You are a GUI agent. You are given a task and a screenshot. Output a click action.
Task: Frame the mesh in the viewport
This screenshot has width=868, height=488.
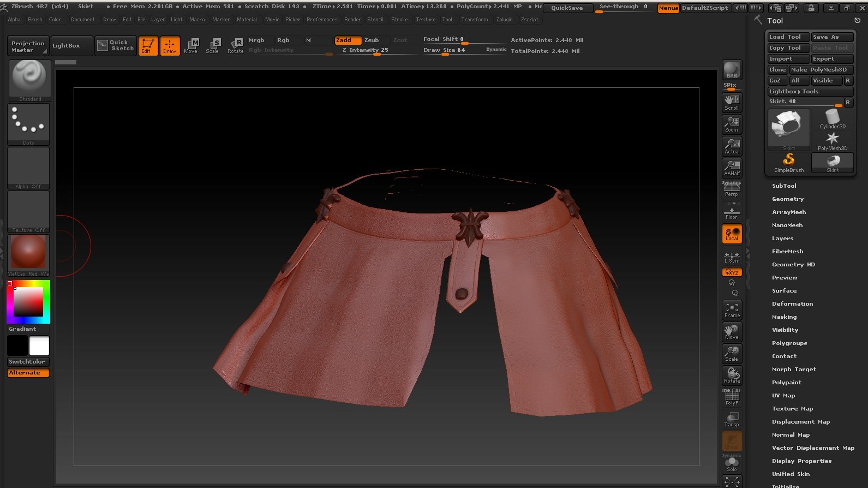(x=732, y=310)
